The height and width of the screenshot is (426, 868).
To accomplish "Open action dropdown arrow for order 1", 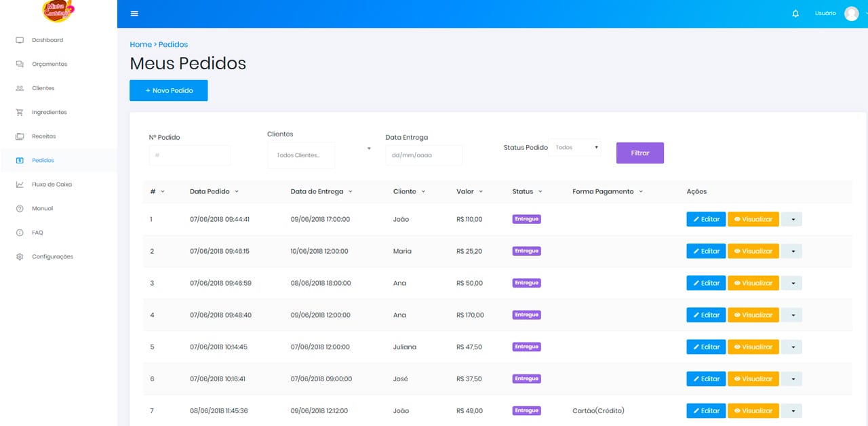I will (x=791, y=220).
